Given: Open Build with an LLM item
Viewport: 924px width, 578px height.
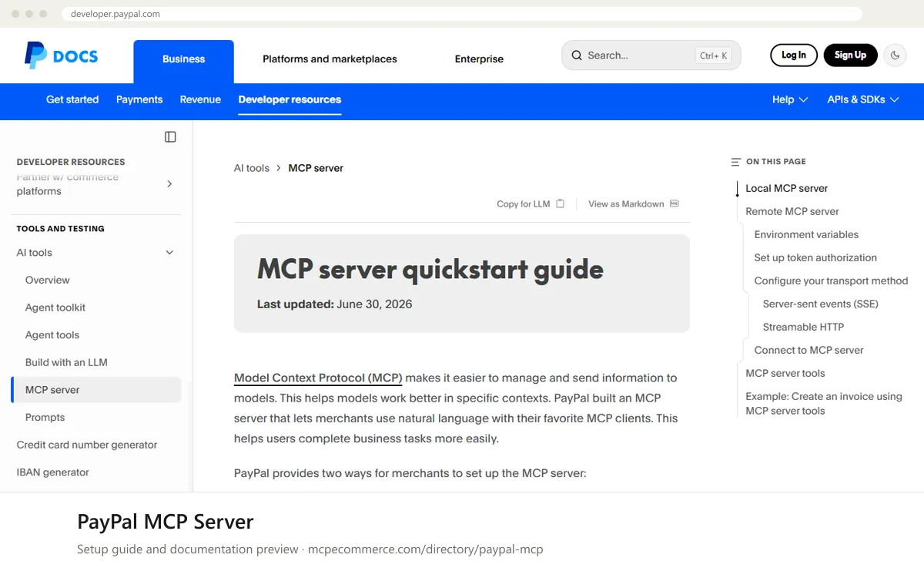Looking at the screenshot, I should coord(66,362).
